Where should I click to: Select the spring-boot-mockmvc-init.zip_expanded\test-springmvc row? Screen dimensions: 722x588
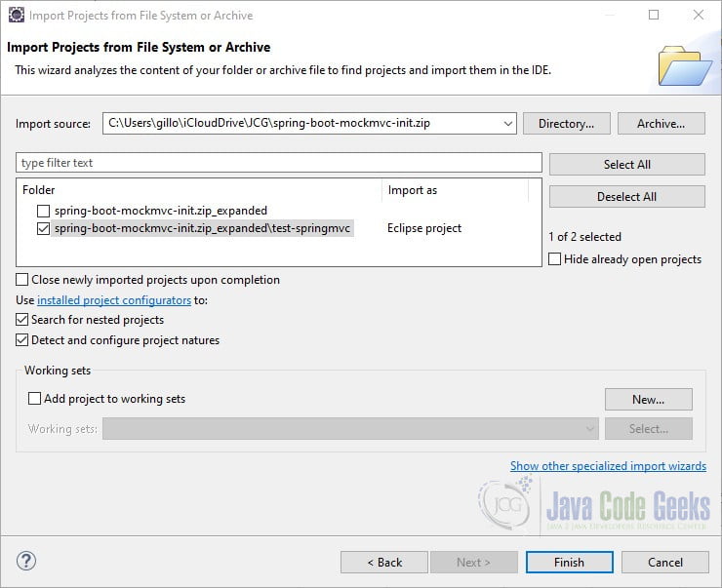click(202, 228)
